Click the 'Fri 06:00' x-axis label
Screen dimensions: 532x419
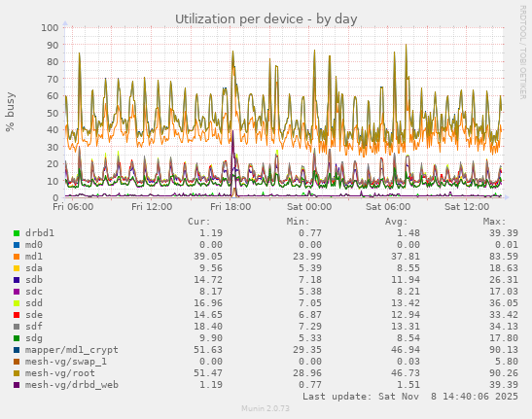click(x=73, y=207)
